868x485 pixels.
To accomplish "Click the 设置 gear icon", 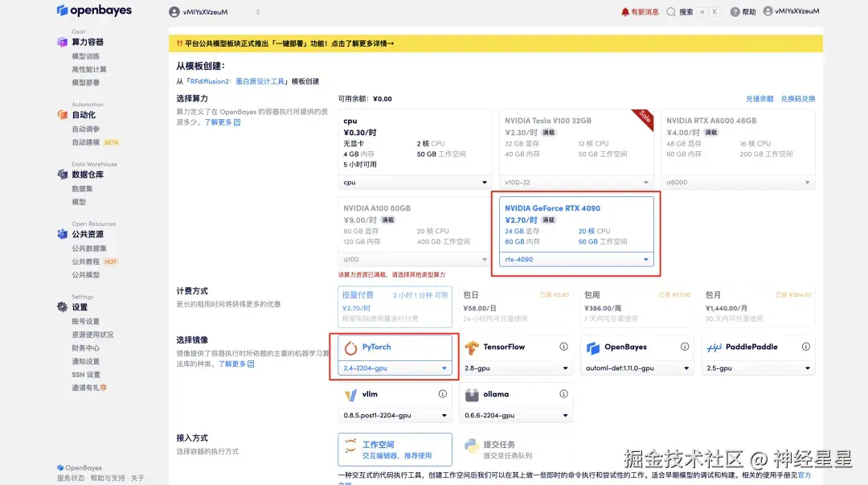I will tap(62, 307).
